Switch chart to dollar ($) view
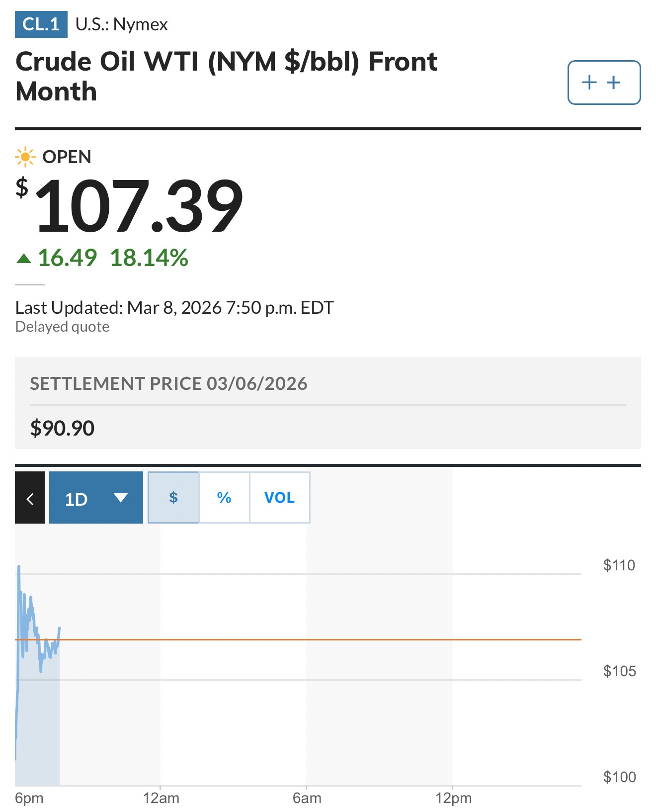 [173, 497]
